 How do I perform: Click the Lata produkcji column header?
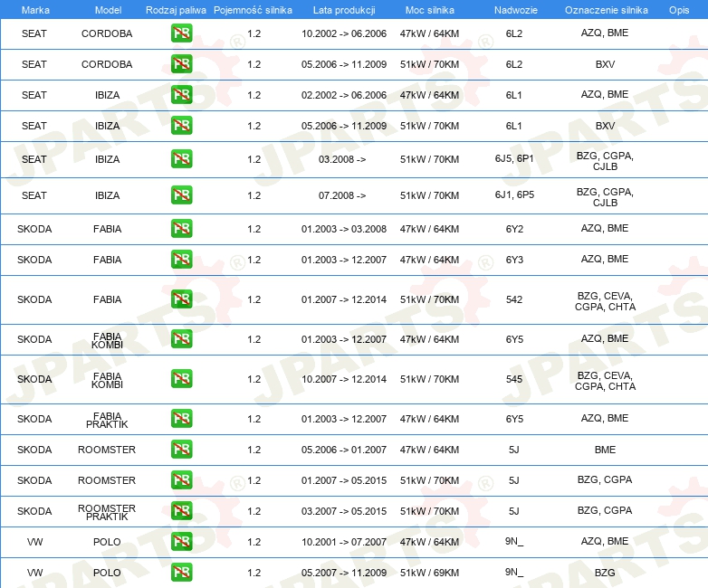[x=344, y=10]
